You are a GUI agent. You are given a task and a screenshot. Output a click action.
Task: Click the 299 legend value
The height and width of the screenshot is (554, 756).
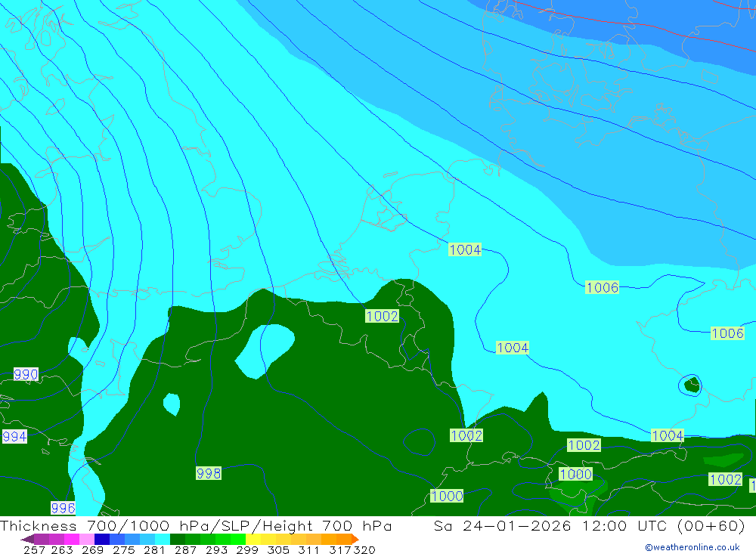247,550
